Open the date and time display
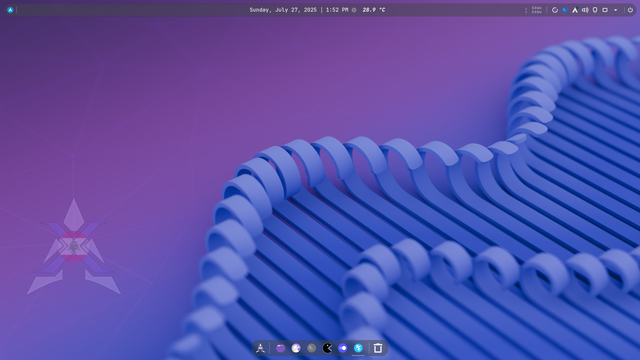 pyautogui.click(x=299, y=10)
